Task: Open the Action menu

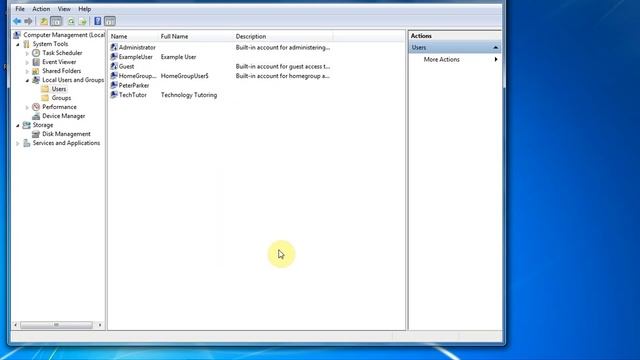Action: point(41,9)
